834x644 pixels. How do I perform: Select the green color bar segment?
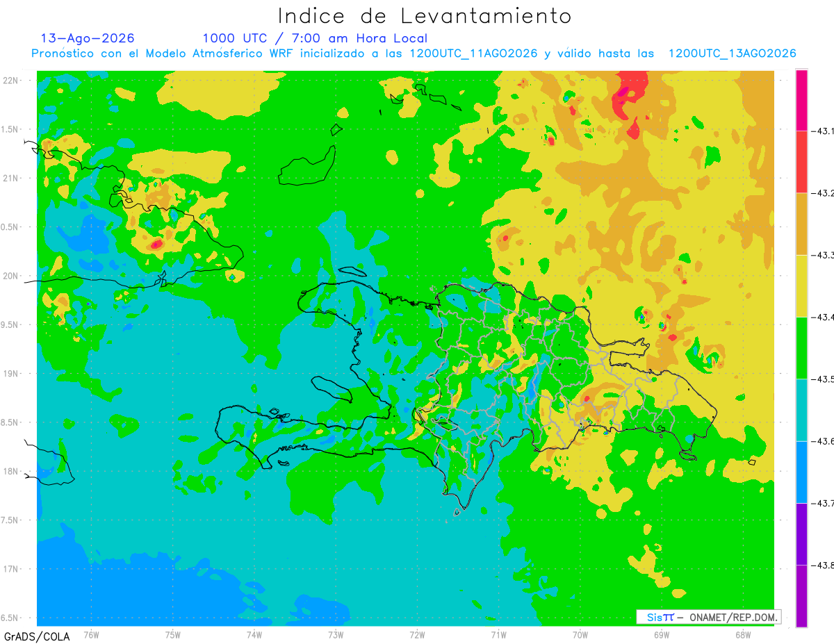pyautogui.click(x=801, y=347)
